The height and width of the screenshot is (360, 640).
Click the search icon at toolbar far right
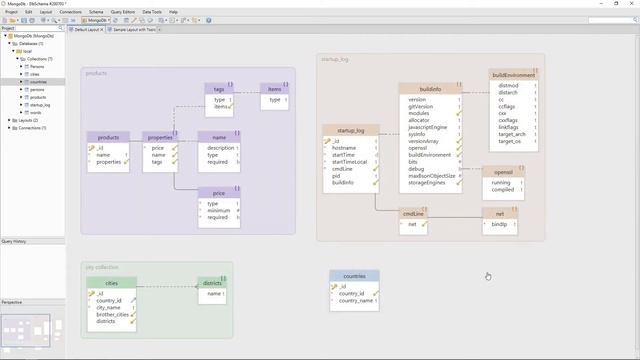coord(636,20)
